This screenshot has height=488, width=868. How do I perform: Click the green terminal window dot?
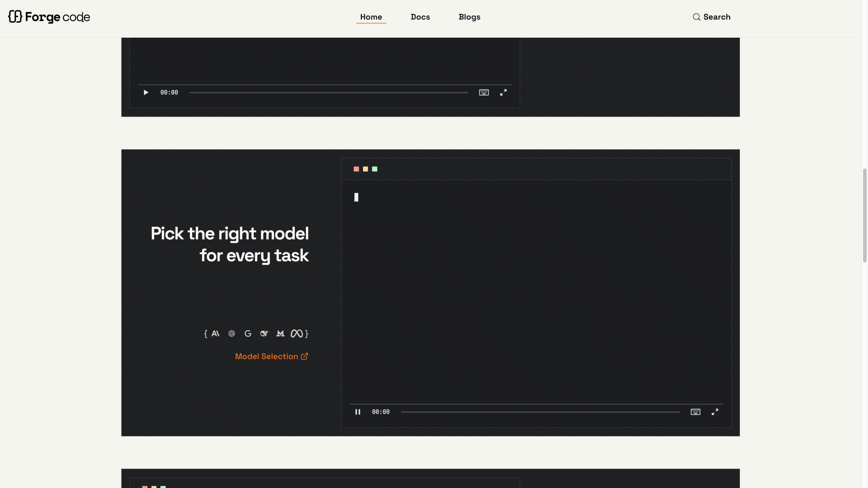[374, 169]
